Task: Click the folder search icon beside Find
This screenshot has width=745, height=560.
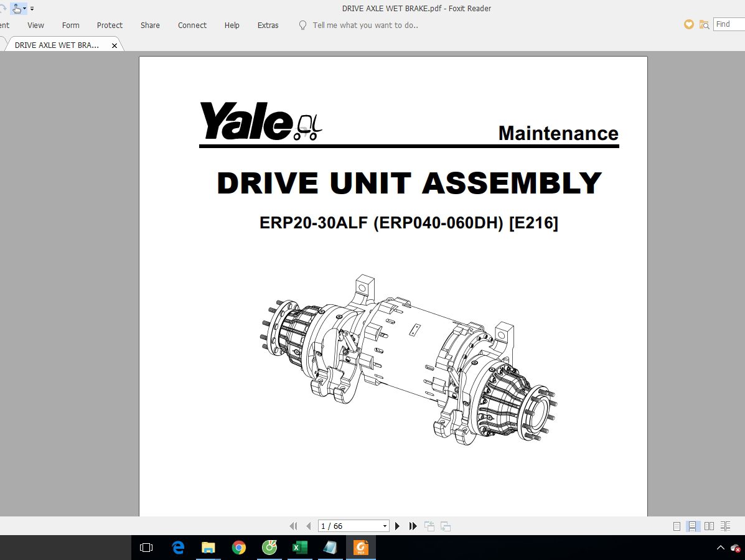Action: tap(704, 24)
